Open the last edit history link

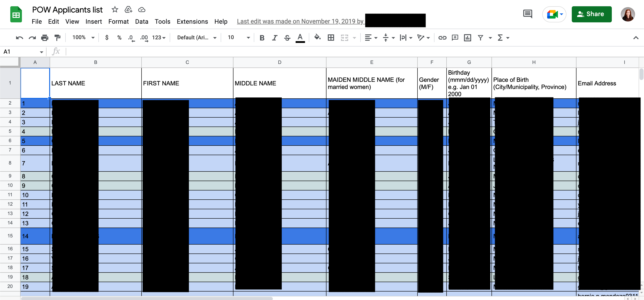300,21
